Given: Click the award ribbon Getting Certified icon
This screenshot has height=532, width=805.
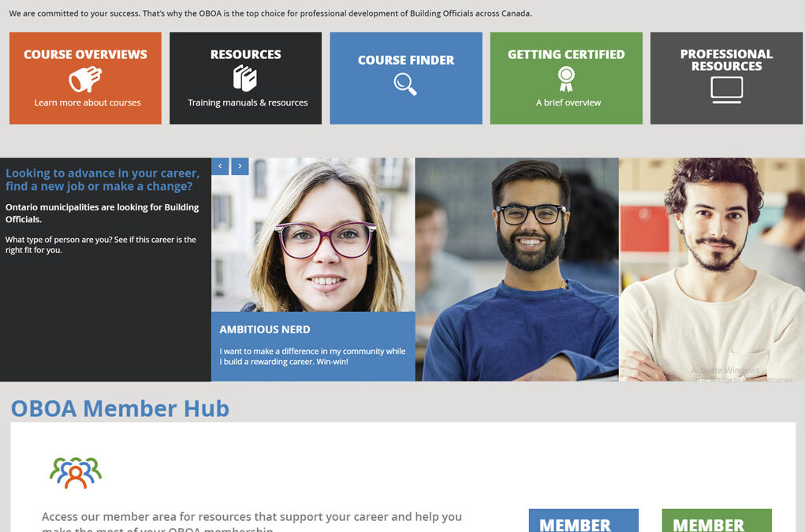Looking at the screenshot, I should (x=566, y=79).
